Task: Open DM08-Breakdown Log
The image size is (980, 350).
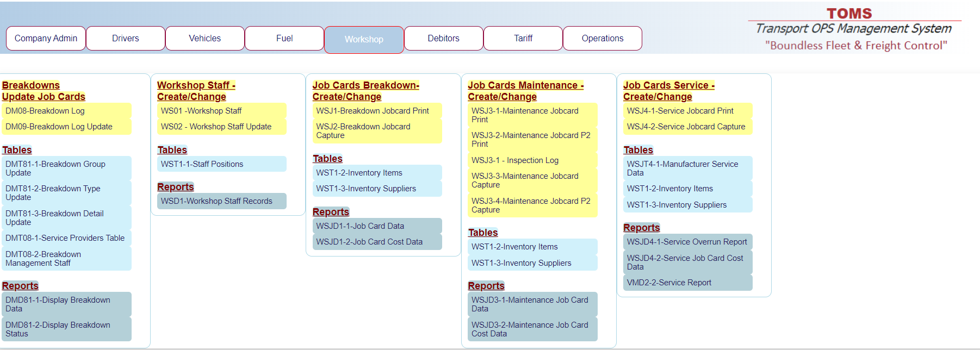Action: coord(45,111)
